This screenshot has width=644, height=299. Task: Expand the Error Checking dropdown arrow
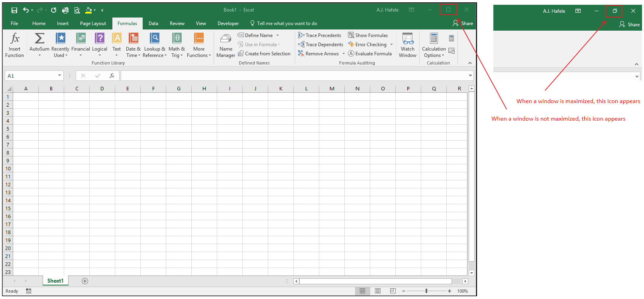[391, 45]
